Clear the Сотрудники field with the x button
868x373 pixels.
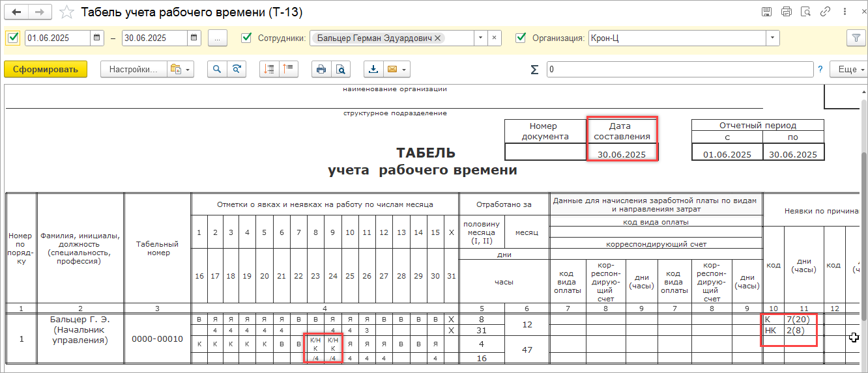495,38
